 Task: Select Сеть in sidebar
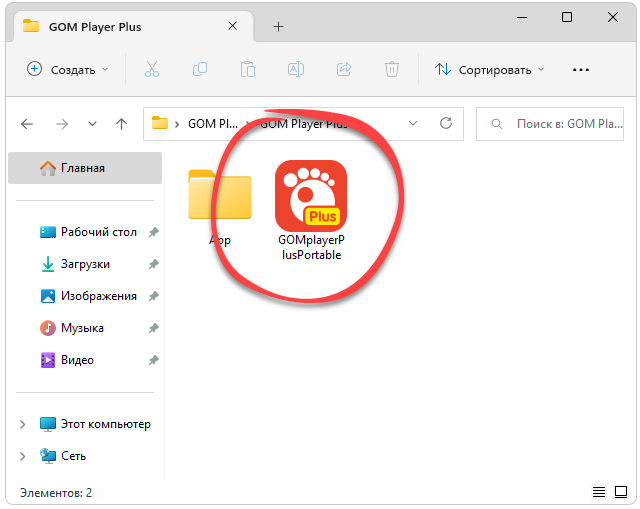click(x=73, y=456)
